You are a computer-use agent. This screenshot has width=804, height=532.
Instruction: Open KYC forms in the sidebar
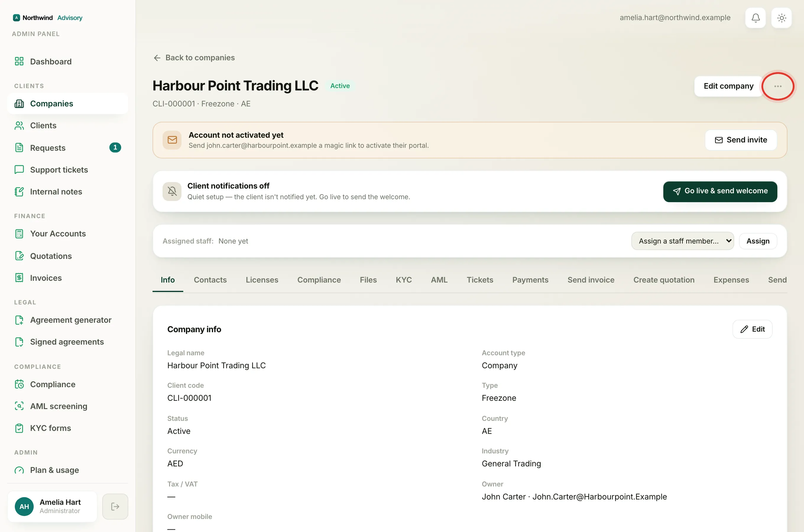pos(67,428)
